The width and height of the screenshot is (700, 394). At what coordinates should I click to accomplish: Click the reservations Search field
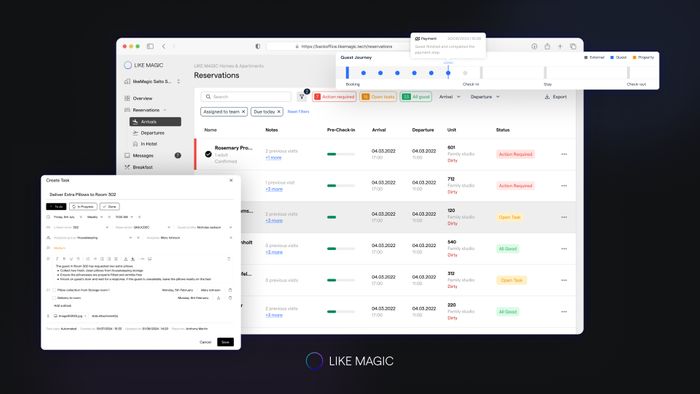246,96
